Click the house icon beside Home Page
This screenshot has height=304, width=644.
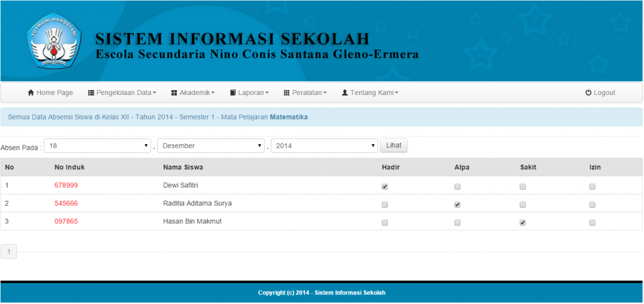[31, 93]
